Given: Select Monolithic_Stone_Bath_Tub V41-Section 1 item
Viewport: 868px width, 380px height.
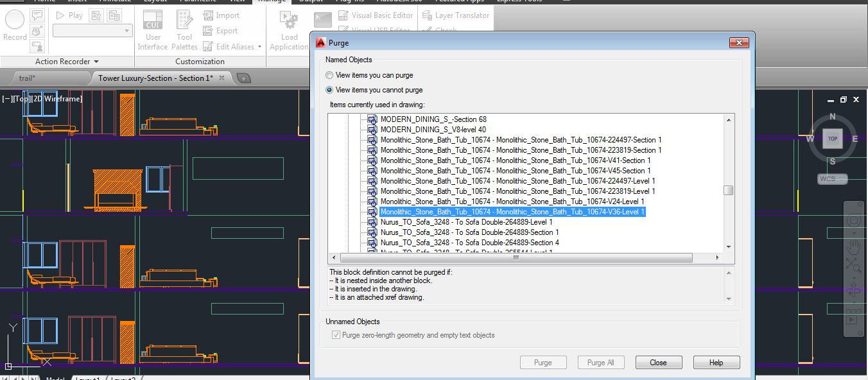Looking at the screenshot, I should 516,160.
